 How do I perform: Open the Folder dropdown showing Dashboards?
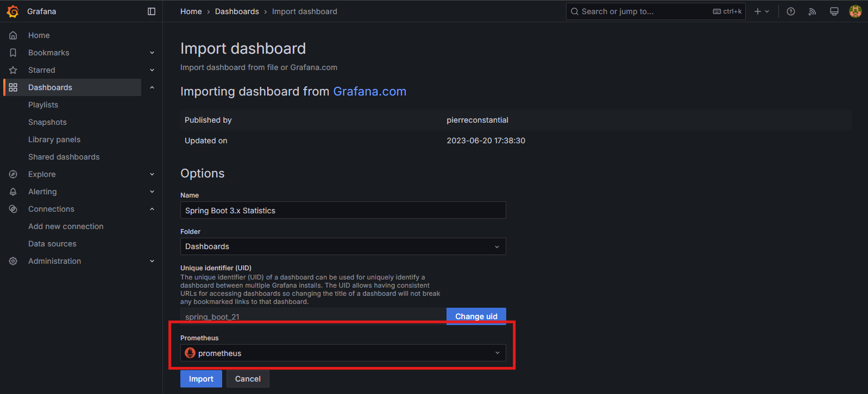pos(343,246)
